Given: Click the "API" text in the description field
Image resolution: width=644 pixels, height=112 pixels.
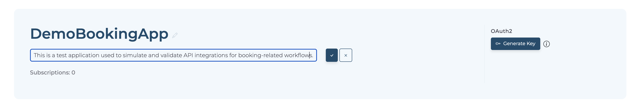Looking at the screenshot, I should 188,55.
